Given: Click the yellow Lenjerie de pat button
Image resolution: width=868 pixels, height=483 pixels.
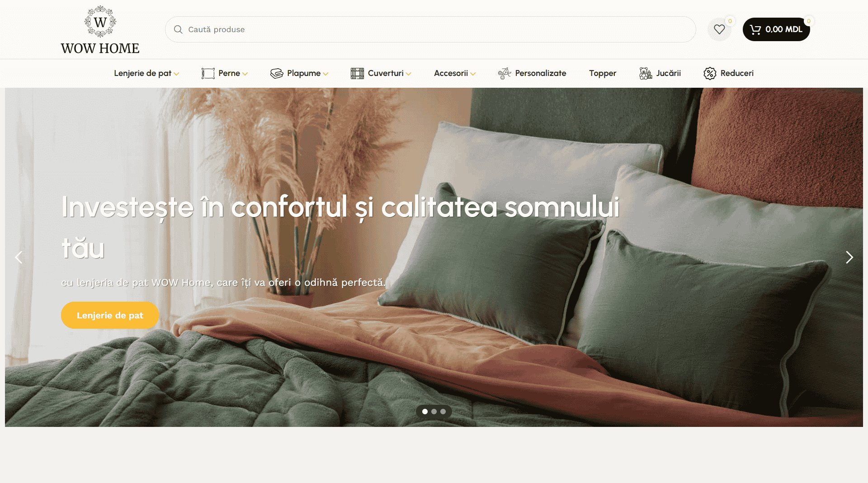Looking at the screenshot, I should click(110, 315).
